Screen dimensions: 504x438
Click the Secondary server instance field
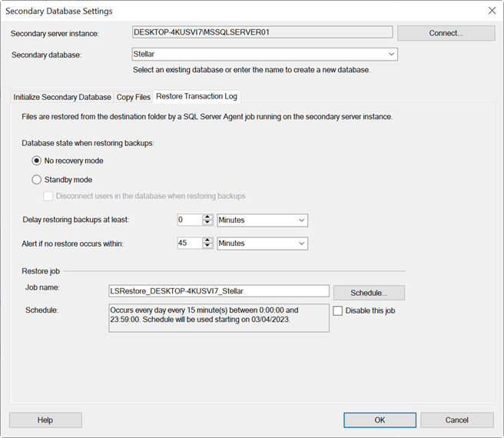coord(262,32)
